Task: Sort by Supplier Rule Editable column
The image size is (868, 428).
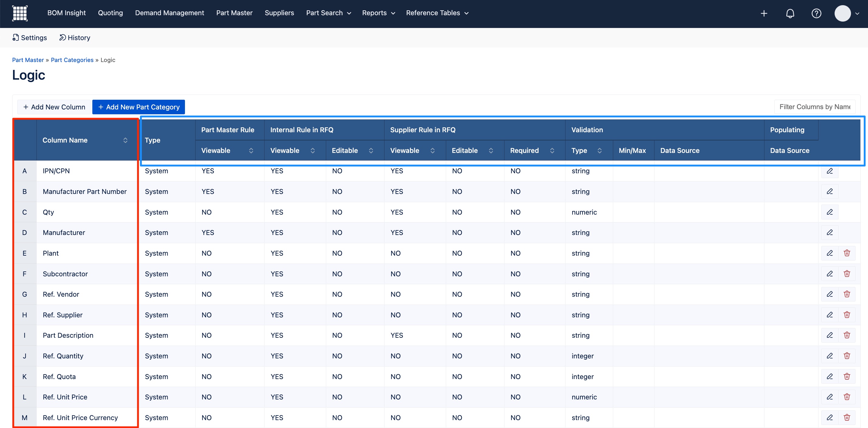Action: tap(491, 150)
